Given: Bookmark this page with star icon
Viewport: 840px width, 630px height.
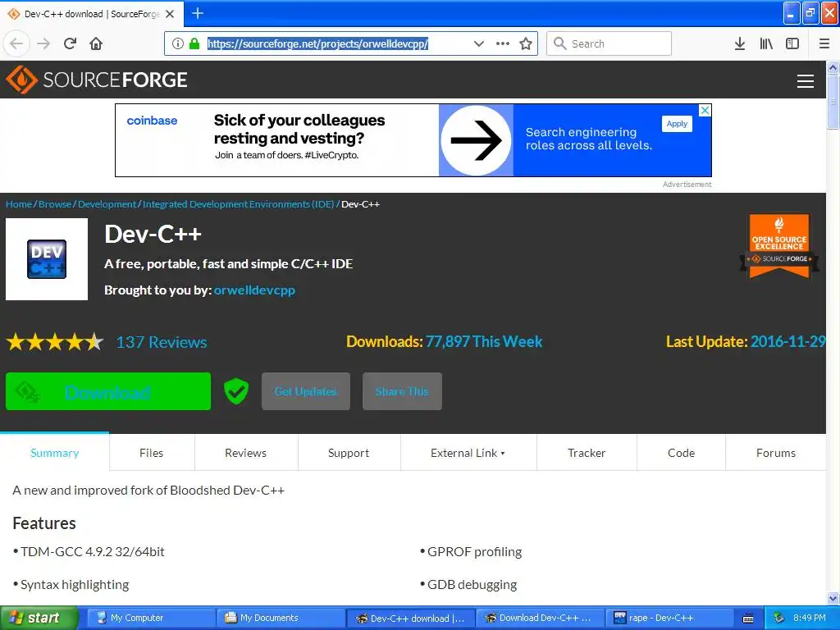Looking at the screenshot, I should (x=526, y=43).
